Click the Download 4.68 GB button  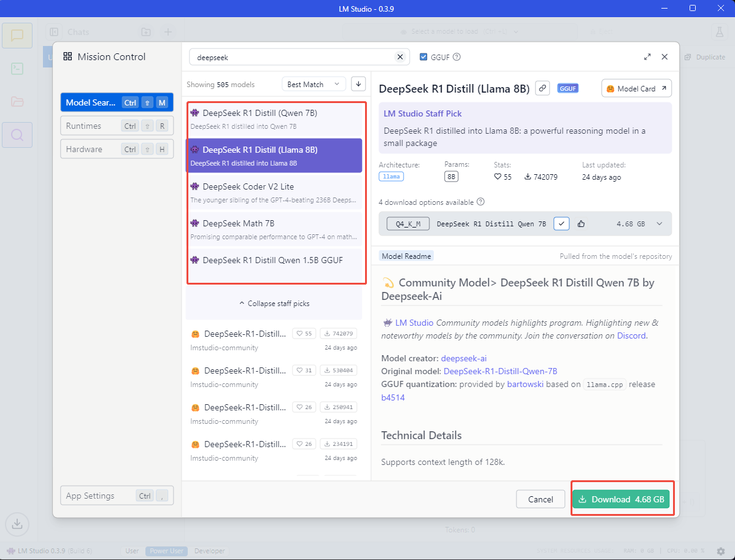tap(622, 499)
